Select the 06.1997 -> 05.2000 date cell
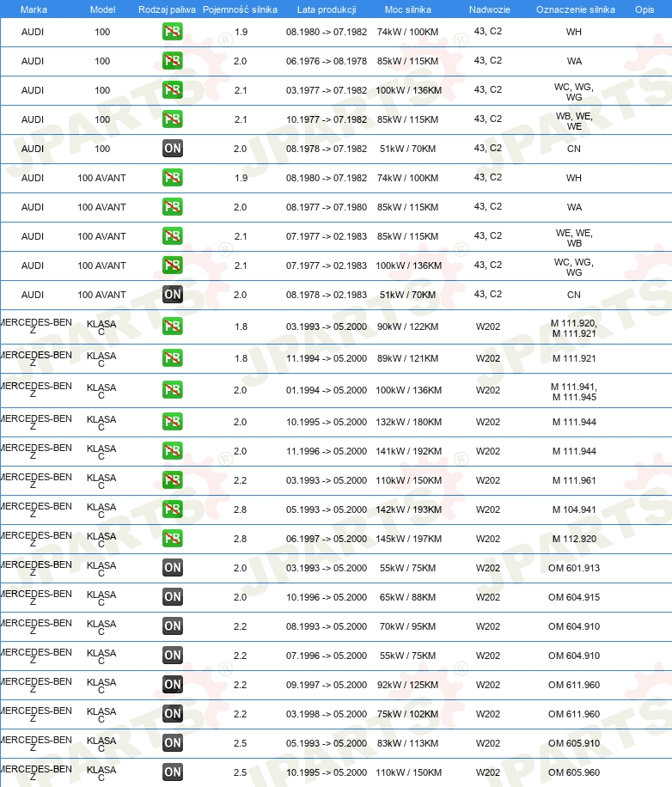 (327, 539)
